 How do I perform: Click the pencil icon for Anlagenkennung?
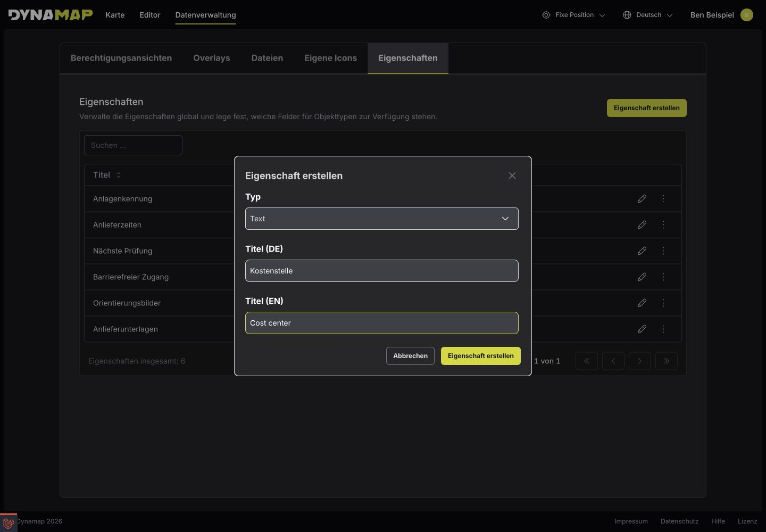pyautogui.click(x=642, y=198)
